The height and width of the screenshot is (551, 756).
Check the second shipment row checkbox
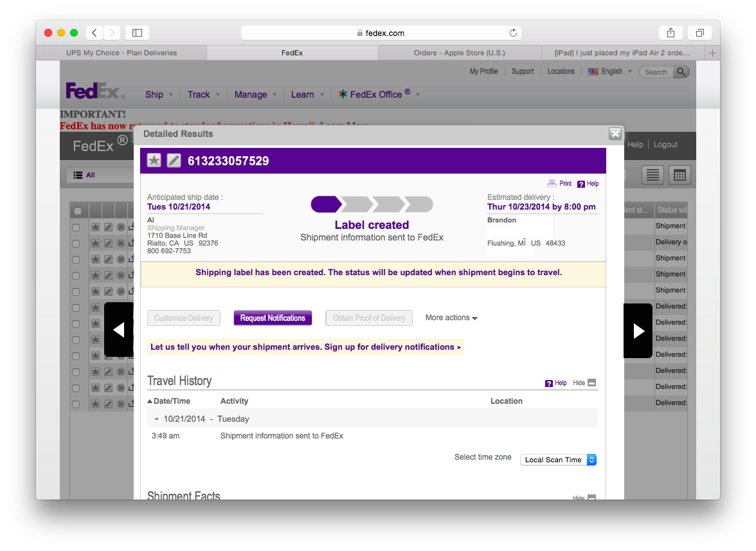76,244
